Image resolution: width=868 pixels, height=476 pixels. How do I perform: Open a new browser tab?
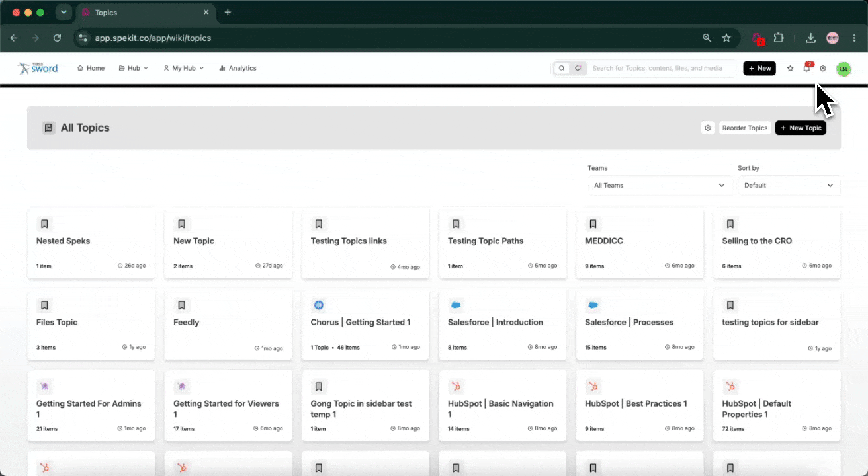point(228,12)
